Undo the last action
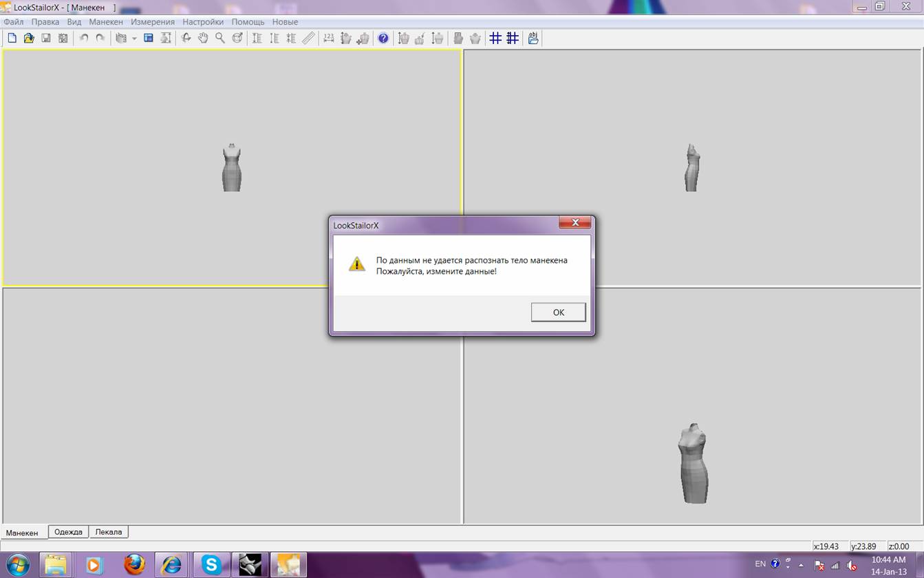 pyautogui.click(x=84, y=39)
